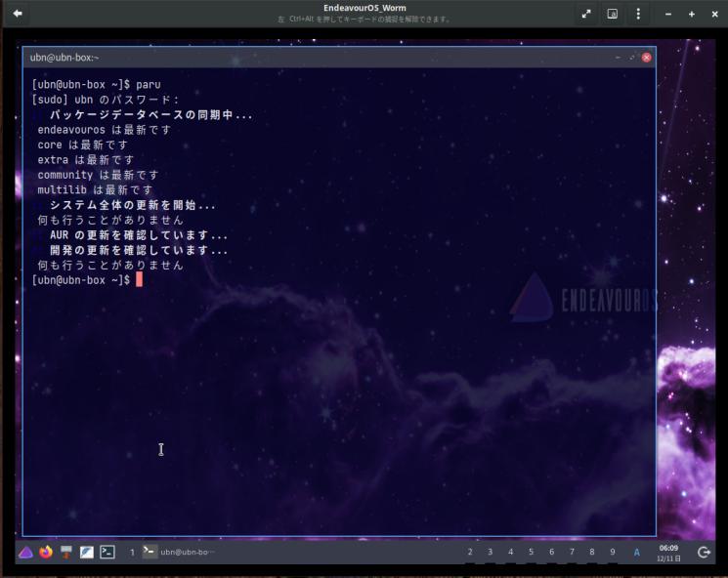Click the 'core は最新です' line

[82, 144]
